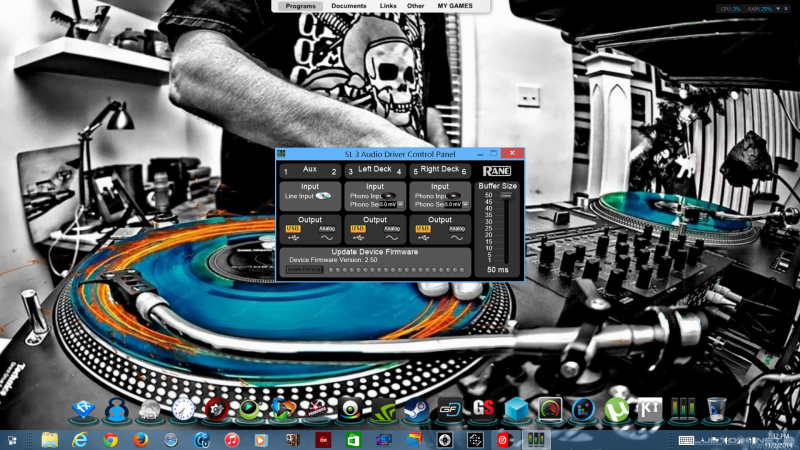This screenshot has height=450, width=800.
Task: Click the Right Deck phono input vinyl icon
Action: pyautogui.click(x=455, y=196)
